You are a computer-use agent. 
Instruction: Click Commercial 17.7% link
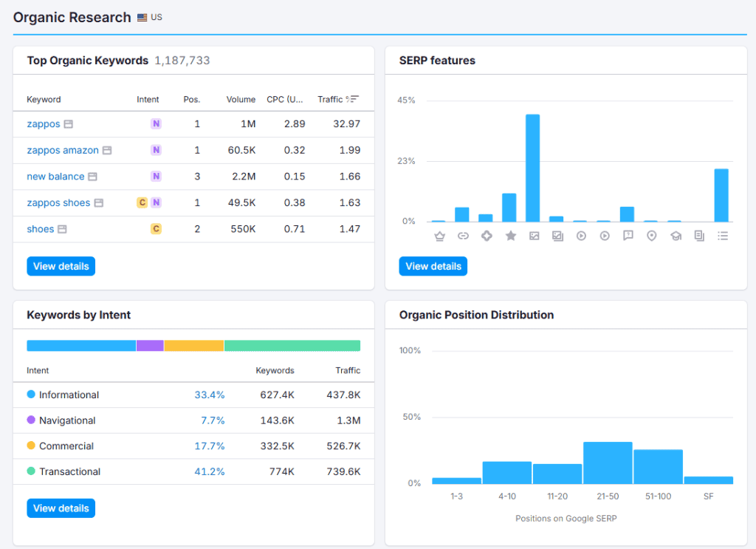click(x=210, y=446)
